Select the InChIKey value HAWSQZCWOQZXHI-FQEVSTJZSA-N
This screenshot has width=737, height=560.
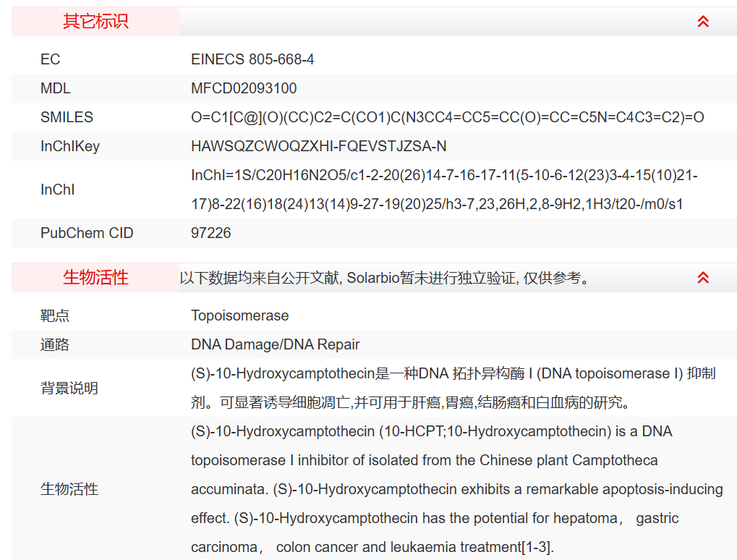pyautogui.click(x=318, y=146)
